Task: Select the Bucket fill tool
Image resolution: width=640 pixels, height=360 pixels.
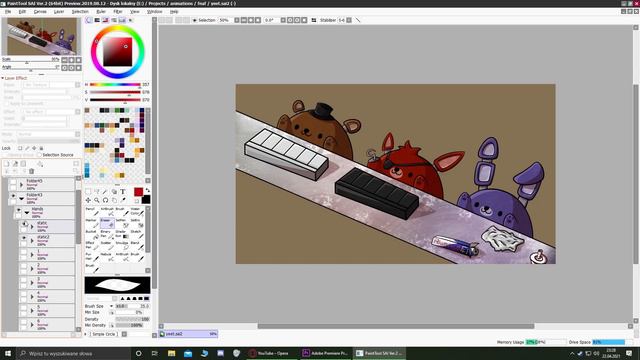Action: 92,234
